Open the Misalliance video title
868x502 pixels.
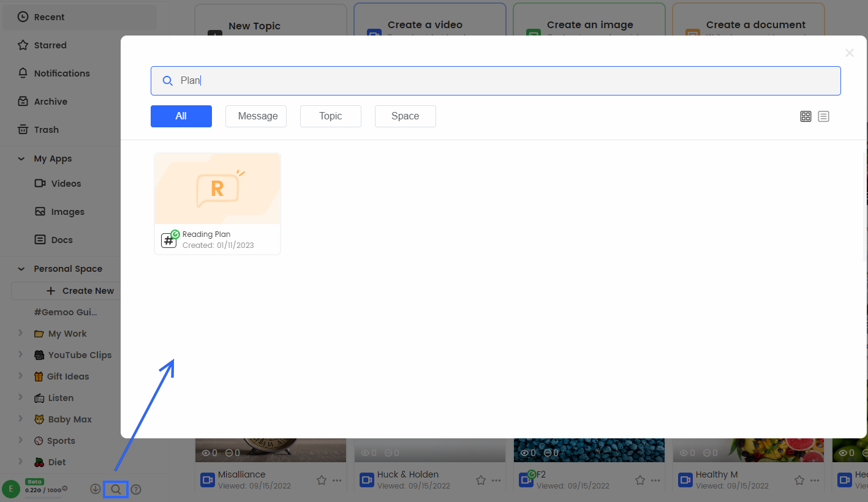pos(241,474)
